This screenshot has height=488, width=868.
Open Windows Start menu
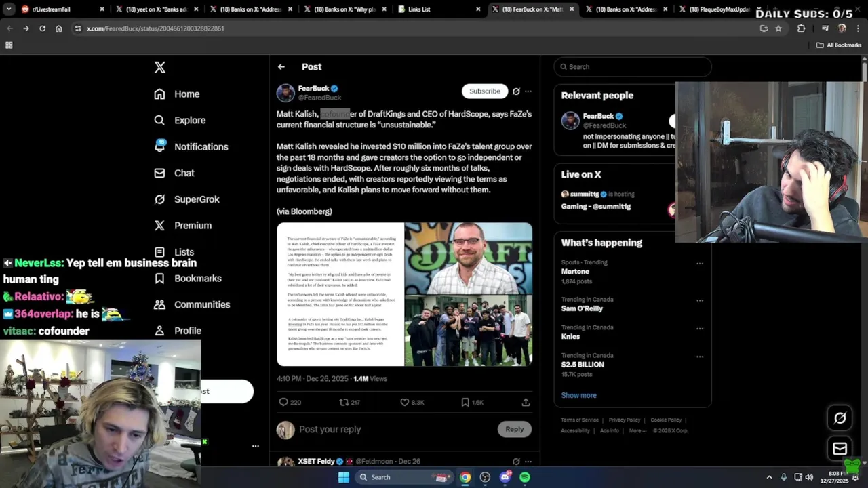pos(344,477)
